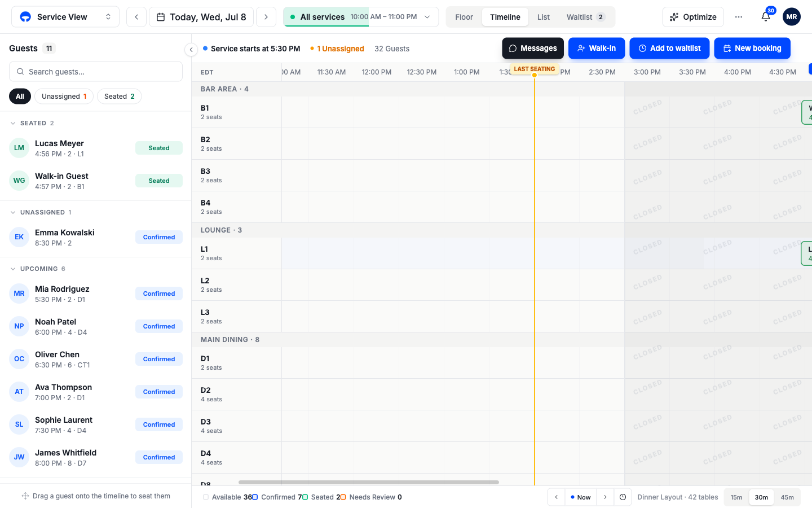Open Messages
812x508 pixels.
pyautogui.click(x=533, y=49)
